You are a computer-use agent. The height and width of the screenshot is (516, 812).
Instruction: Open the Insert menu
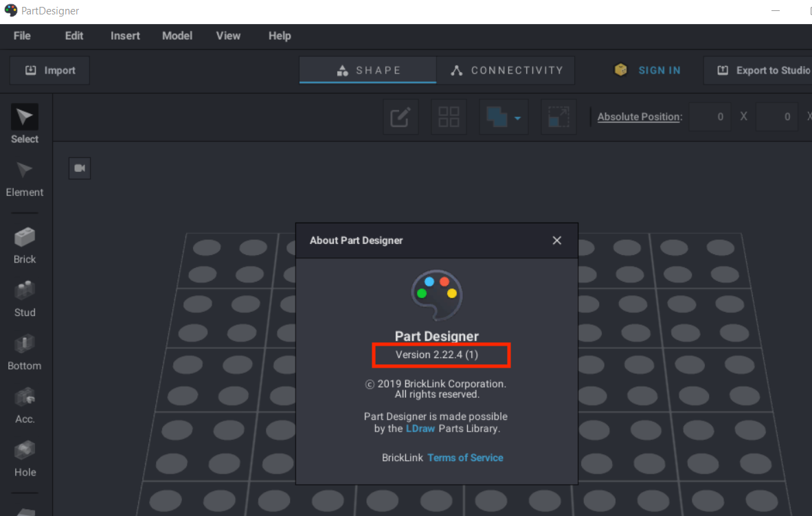[x=125, y=36]
